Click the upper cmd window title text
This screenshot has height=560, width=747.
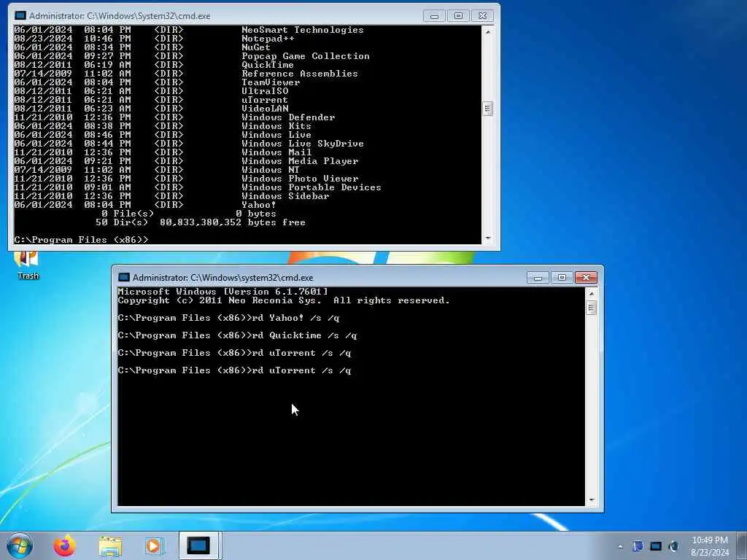point(120,16)
